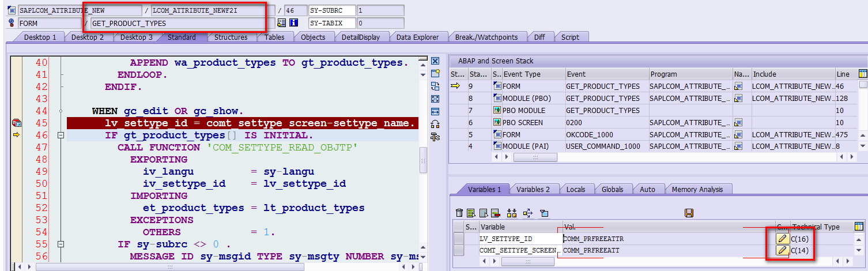The image size is (868, 271).
Task: Click the SY-TABIX value field
Action: click(380, 23)
